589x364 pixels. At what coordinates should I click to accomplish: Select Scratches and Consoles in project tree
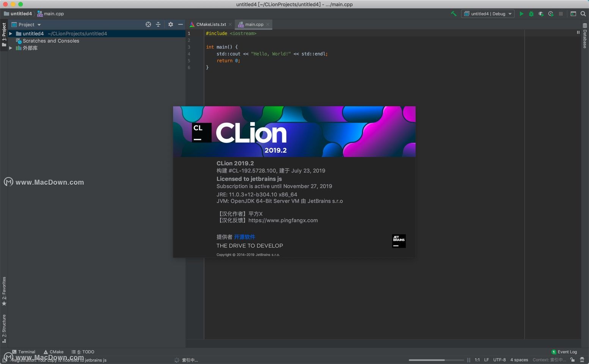pyautogui.click(x=51, y=41)
